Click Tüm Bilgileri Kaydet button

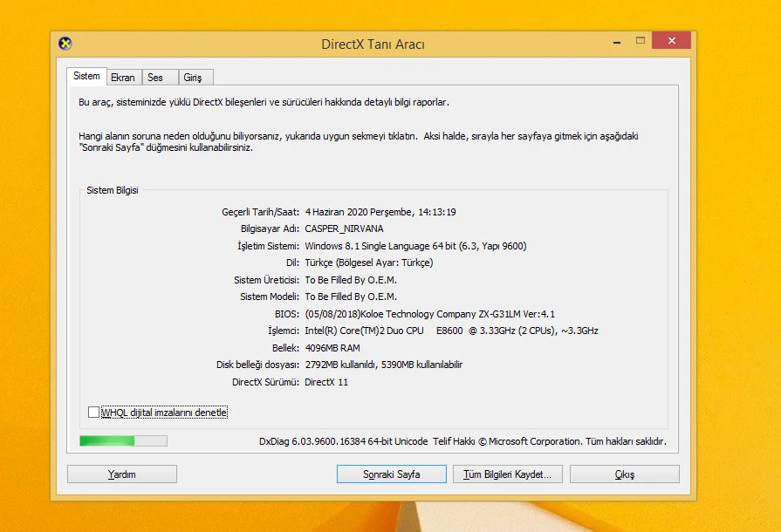point(508,474)
